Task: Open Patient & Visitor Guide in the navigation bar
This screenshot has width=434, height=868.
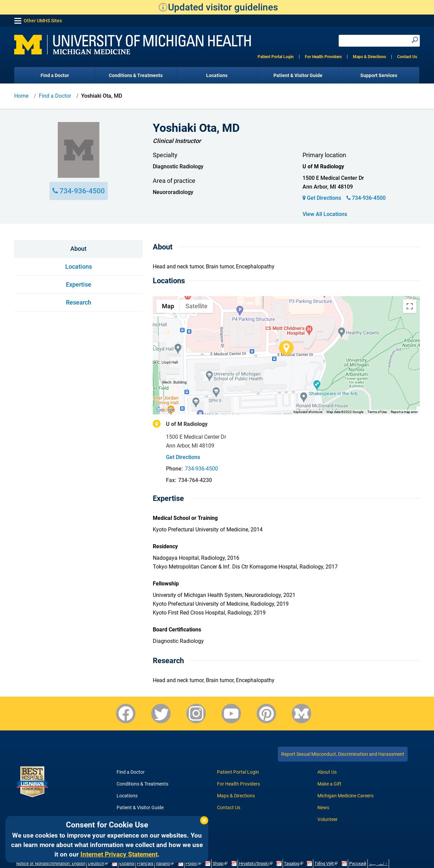Action: click(298, 75)
